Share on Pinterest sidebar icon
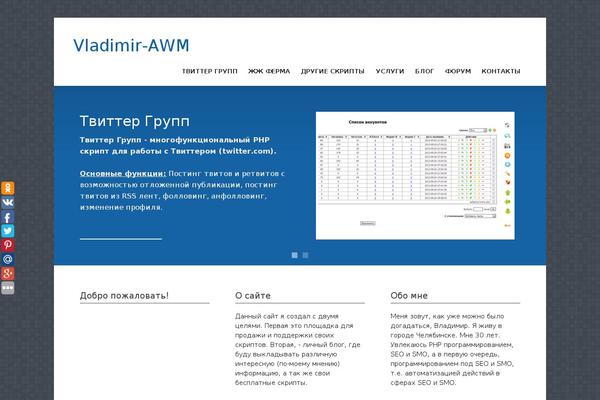Image resolution: width=600 pixels, height=400 pixels. (x=8, y=245)
